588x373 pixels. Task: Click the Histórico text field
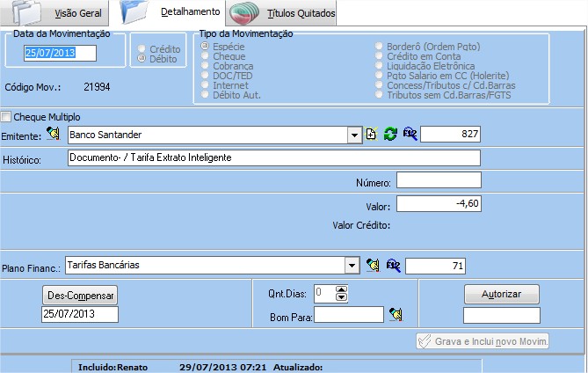point(273,157)
